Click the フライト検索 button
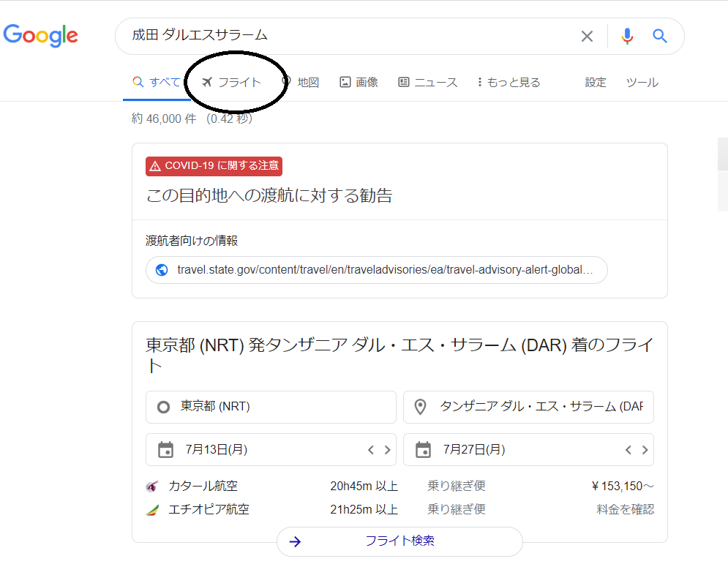This screenshot has height=567, width=728. point(399,541)
